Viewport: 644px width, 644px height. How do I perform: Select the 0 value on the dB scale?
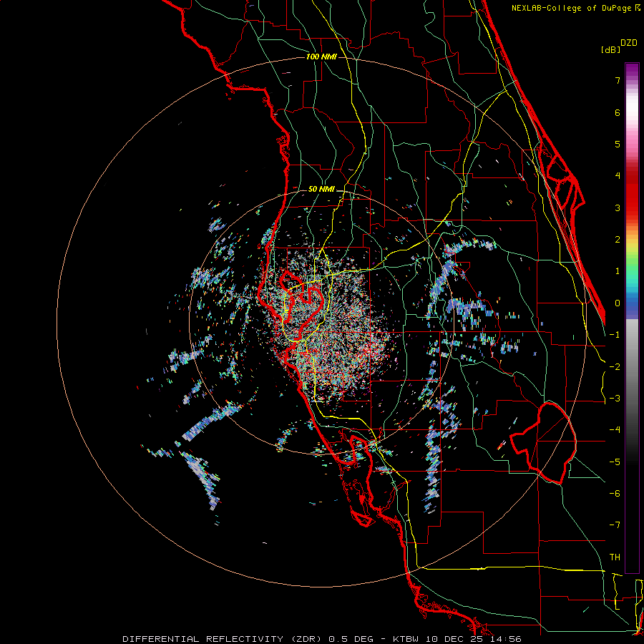tap(618, 303)
